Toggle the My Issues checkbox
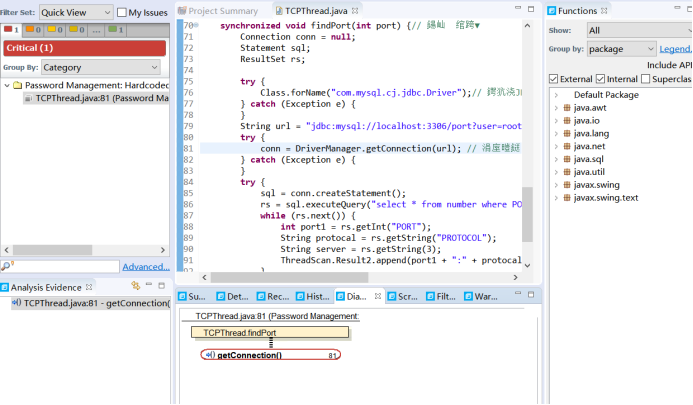 tap(122, 12)
